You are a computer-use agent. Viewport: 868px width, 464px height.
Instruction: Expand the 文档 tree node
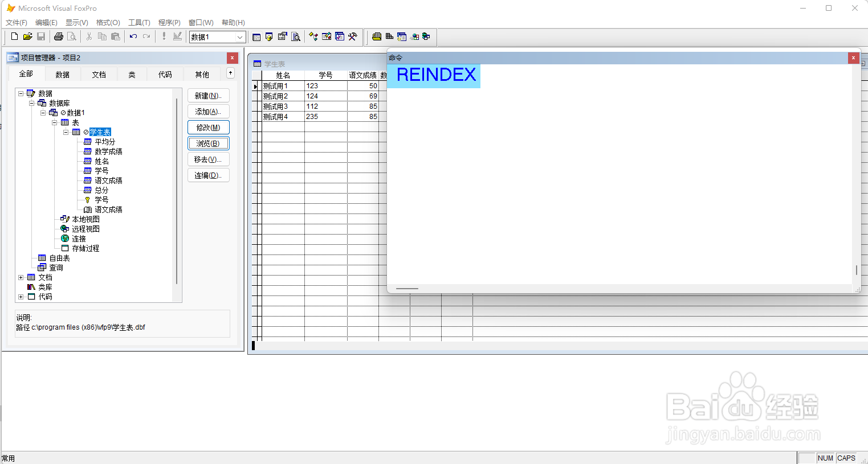(x=21, y=277)
